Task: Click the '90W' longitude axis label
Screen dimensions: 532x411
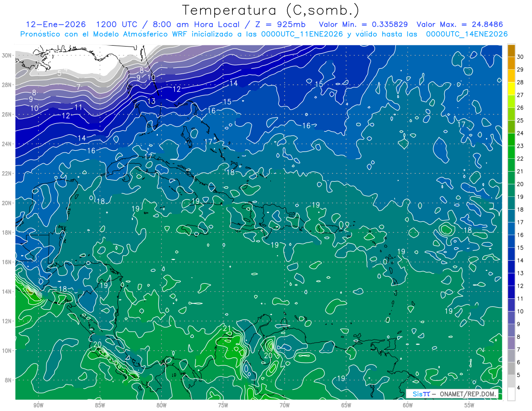Action: 38,406
